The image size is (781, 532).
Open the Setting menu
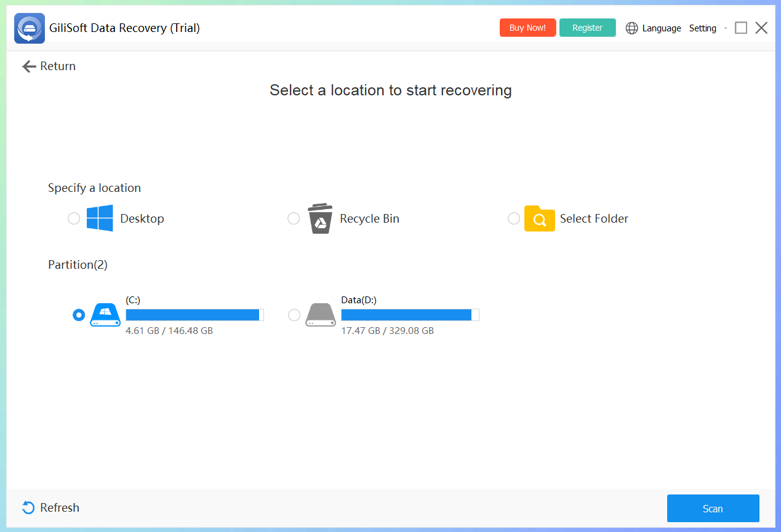tap(703, 28)
